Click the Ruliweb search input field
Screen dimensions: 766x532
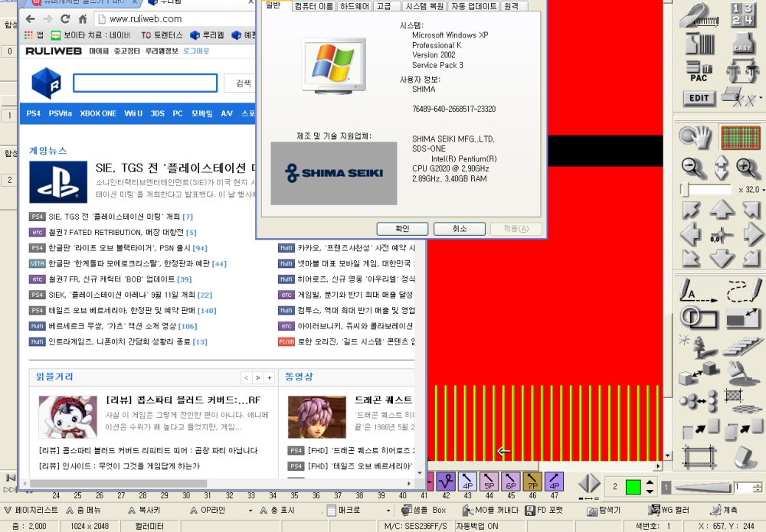145,83
